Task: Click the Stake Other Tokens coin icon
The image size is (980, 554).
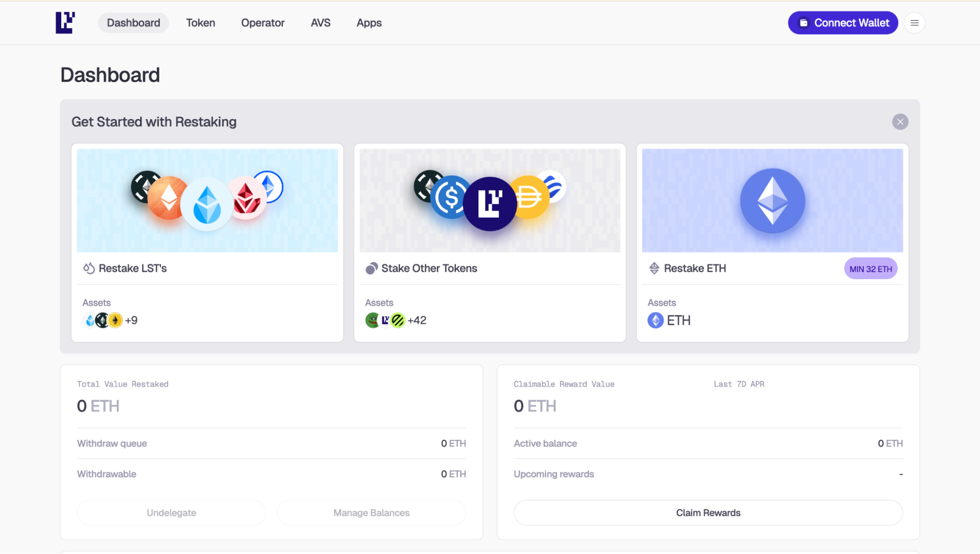Action: [x=371, y=268]
